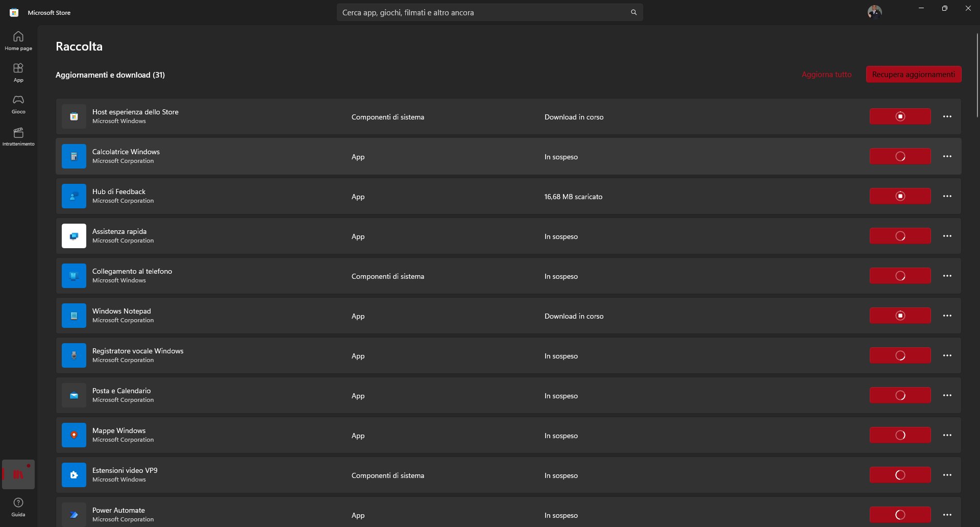980x527 pixels.
Task: Click the Aggiornamenti e download (31) heading
Action: [x=110, y=75]
